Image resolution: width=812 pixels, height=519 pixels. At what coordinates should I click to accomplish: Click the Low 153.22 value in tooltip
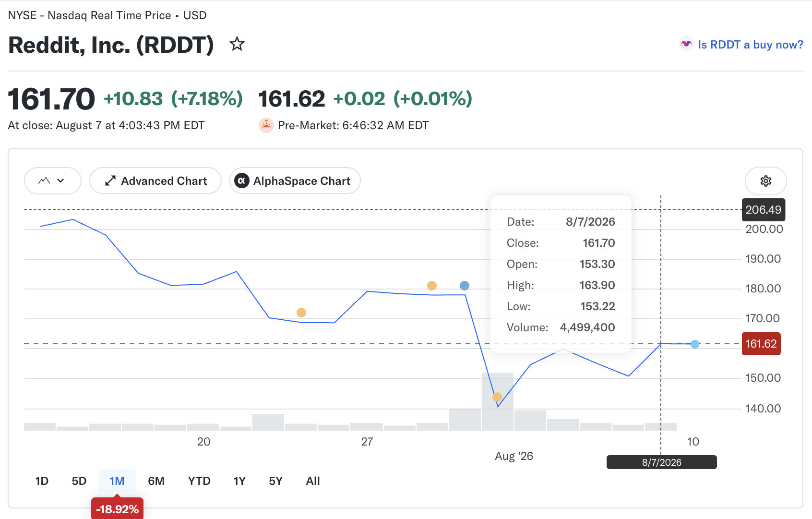pos(598,306)
